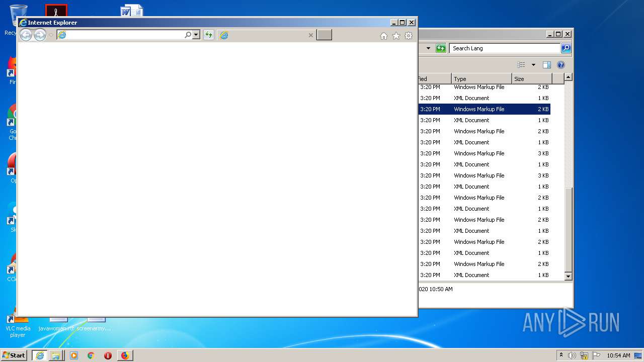Click the green refresh button in the Explorer window
Screen dimensions: 644x362
pos(441,48)
